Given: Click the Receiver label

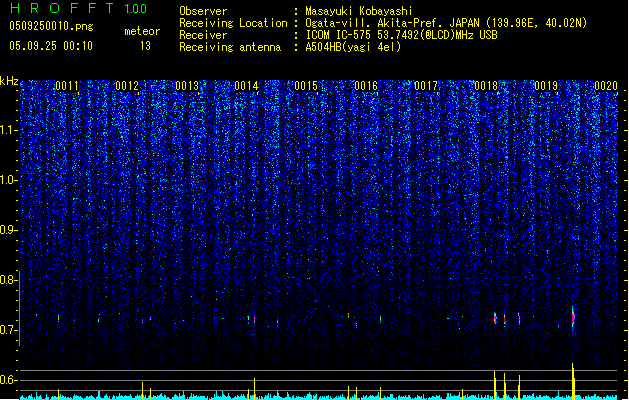Looking at the screenshot, I should coord(203,35).
